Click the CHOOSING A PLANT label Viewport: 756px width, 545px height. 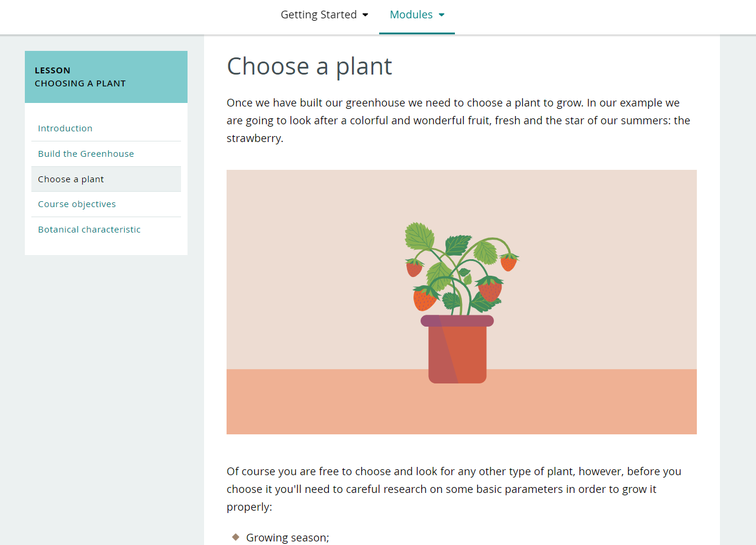(x=80, y=83)
